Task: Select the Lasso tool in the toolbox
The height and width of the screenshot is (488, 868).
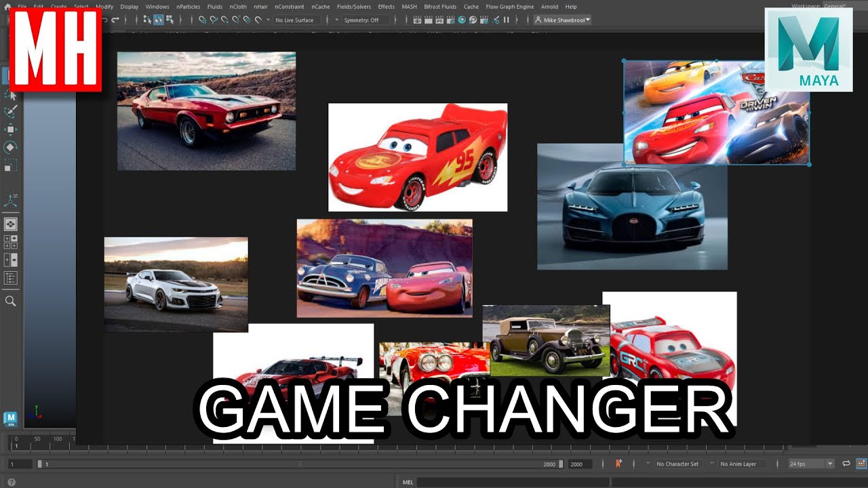Action: point(11,95)
